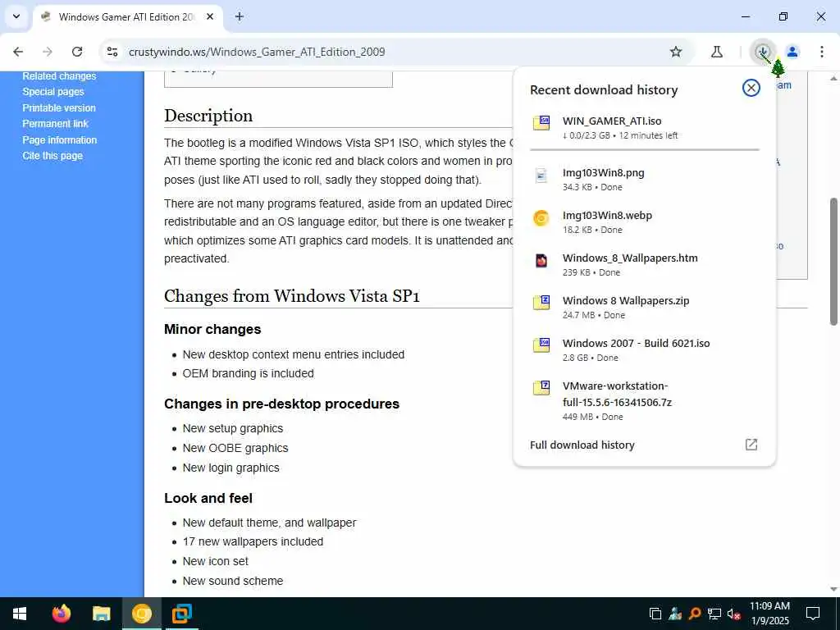
Task: Open the network tray icon
Action: click(714, 614)
